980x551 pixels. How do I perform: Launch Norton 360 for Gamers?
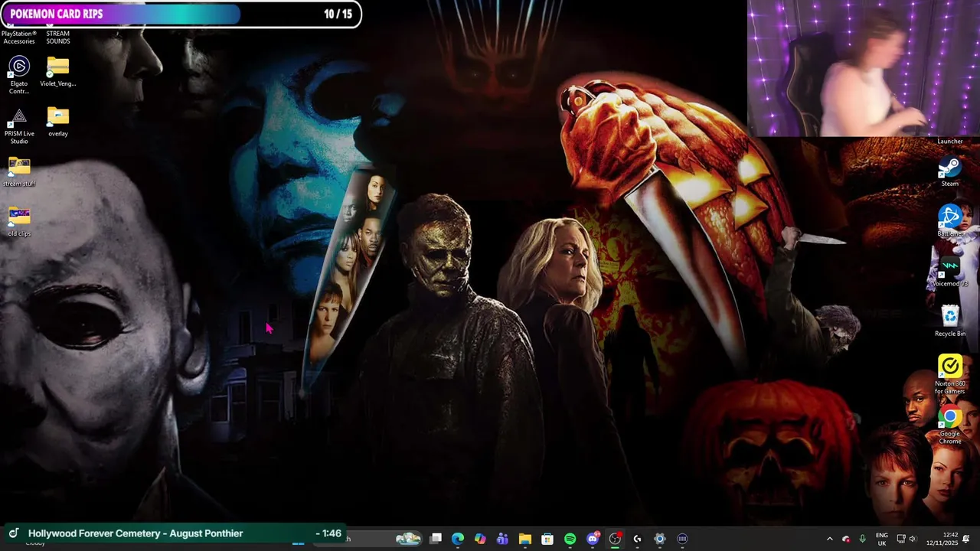point(950,375)
